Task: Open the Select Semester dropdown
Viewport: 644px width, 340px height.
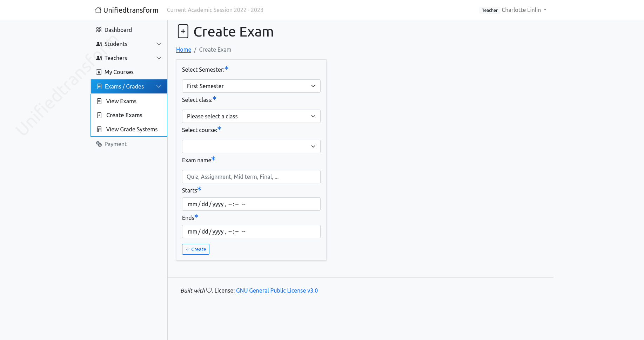Action: pos(251,86)
